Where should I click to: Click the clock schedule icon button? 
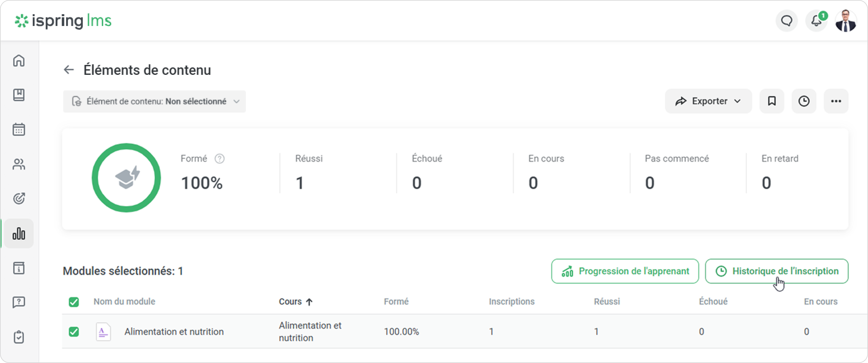click(804, 101)
